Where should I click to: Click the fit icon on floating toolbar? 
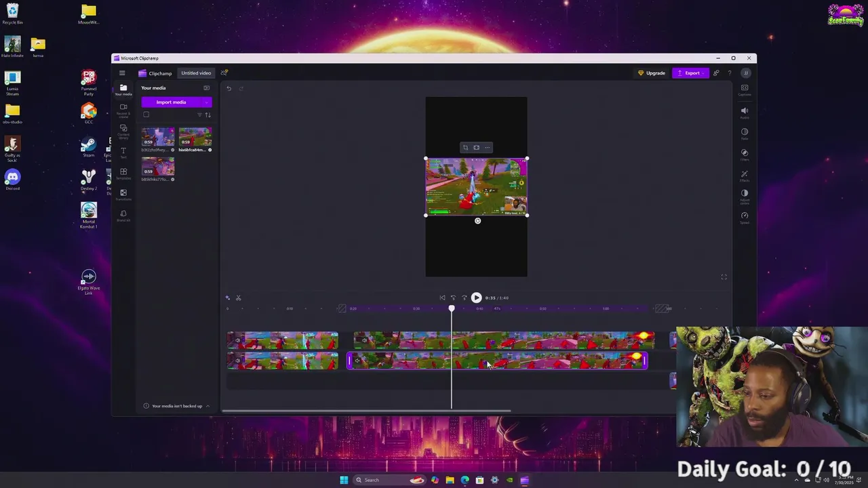[x=476, y=148]
